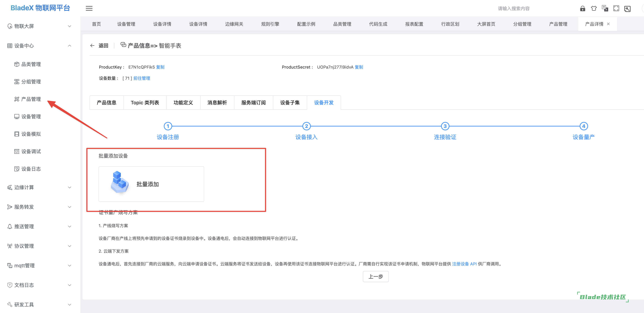The image size is (644, 313).
Task: Close the 产品详情 tab
Action: coord(608,24)
